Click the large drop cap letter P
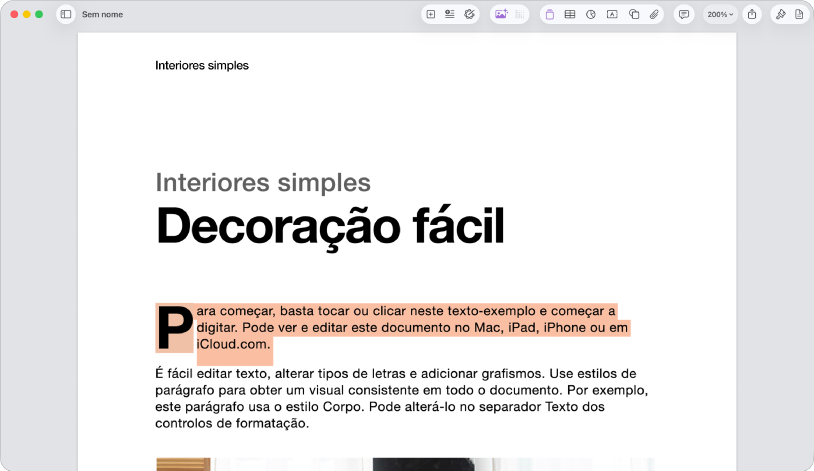 pyautogui.click(x=175, y=328)
